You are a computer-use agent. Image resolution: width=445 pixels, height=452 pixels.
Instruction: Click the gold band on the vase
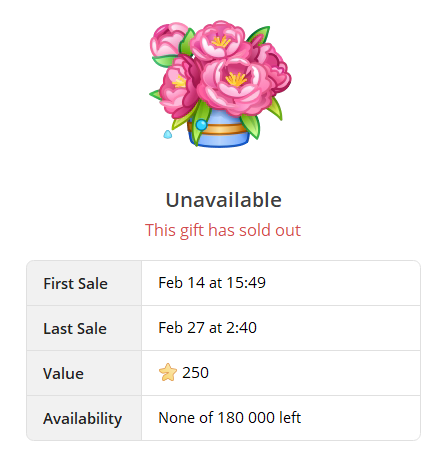point(220,129)
